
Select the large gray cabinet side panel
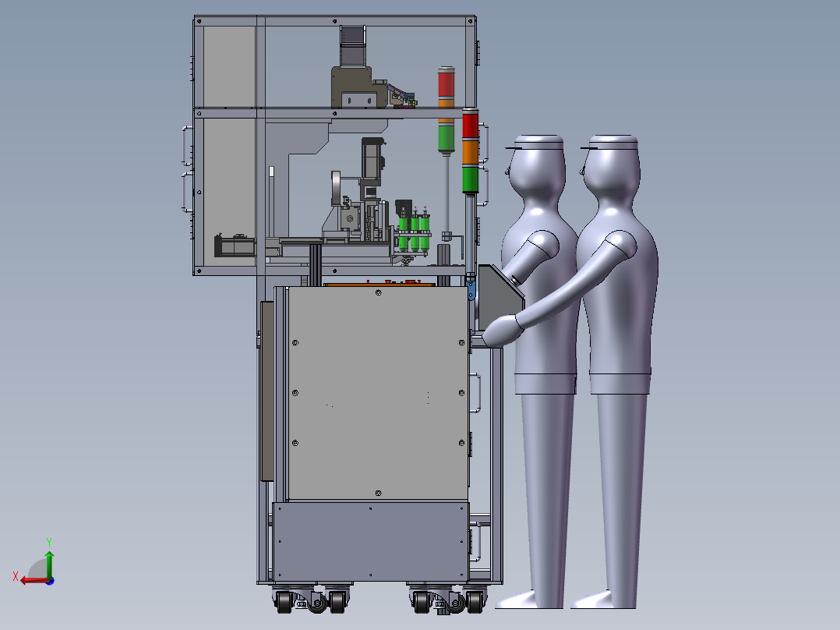point(378,393)
